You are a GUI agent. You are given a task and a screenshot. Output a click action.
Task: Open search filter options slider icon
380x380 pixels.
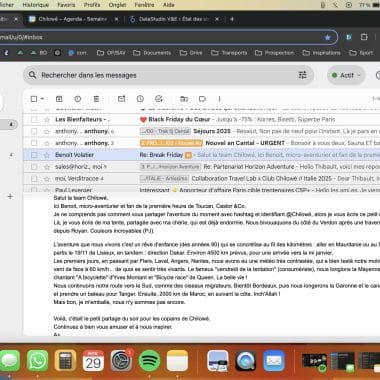[x=302, y=75]
